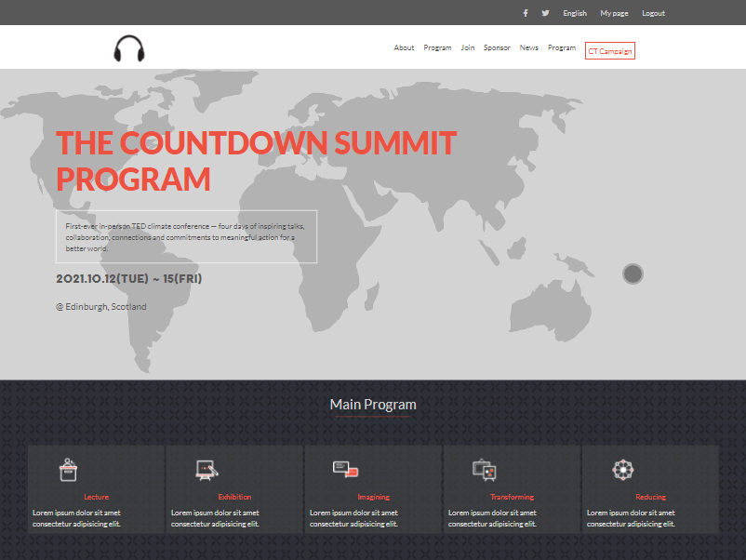Screen dimensions: 746x560
Task: Click THE COUNTDOWN SUMMIT PROGRAM heading
Action: tap(257, 161)
